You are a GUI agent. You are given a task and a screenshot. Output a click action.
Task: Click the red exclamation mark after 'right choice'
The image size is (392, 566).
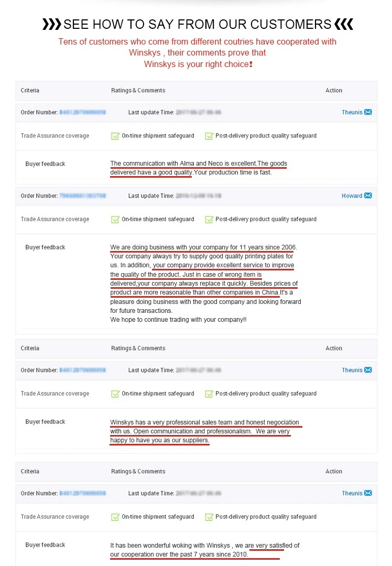[251, 64]
